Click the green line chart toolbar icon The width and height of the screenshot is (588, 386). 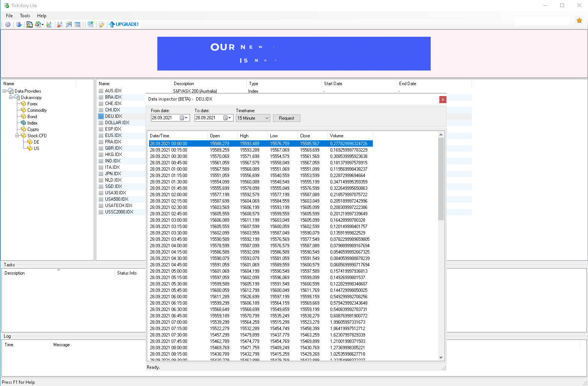(69, 24)
